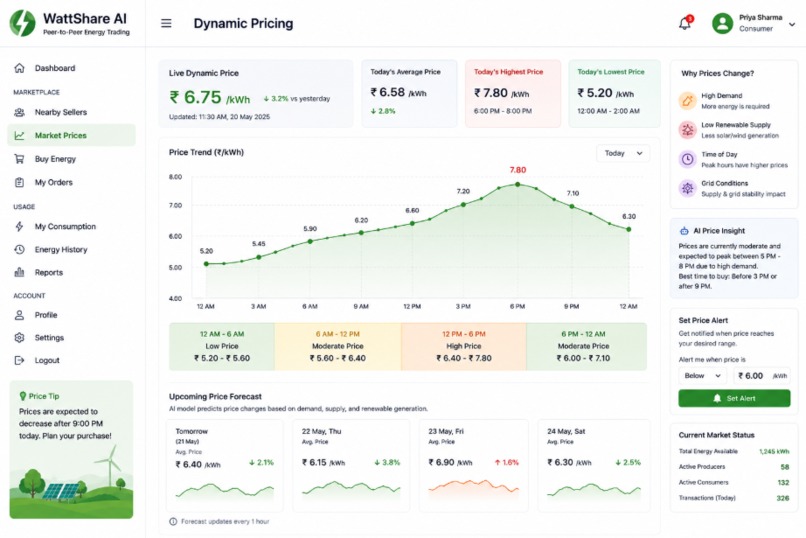Click the Reports bar chart icon
The image size is (806, 538).
pos(20,272)
